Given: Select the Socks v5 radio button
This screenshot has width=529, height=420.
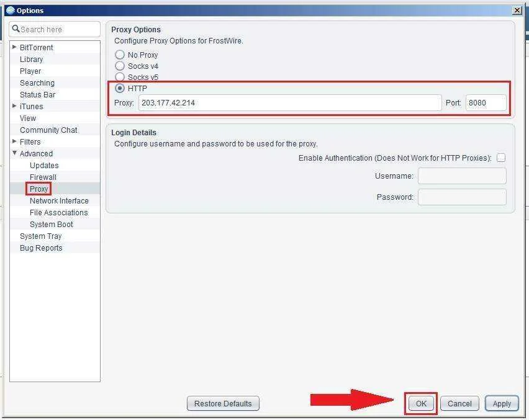Looking at the screenshot, I should click(120, 77).
